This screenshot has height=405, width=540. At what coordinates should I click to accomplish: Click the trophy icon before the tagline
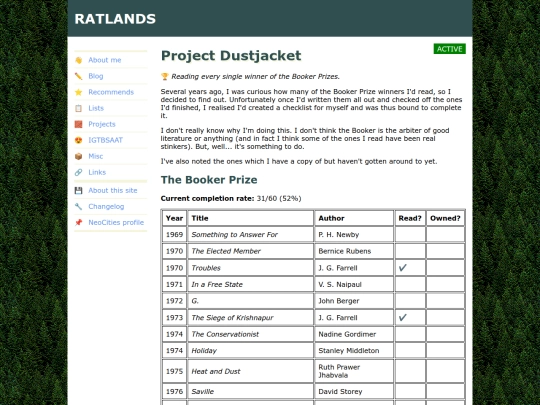tap(165, 76)
